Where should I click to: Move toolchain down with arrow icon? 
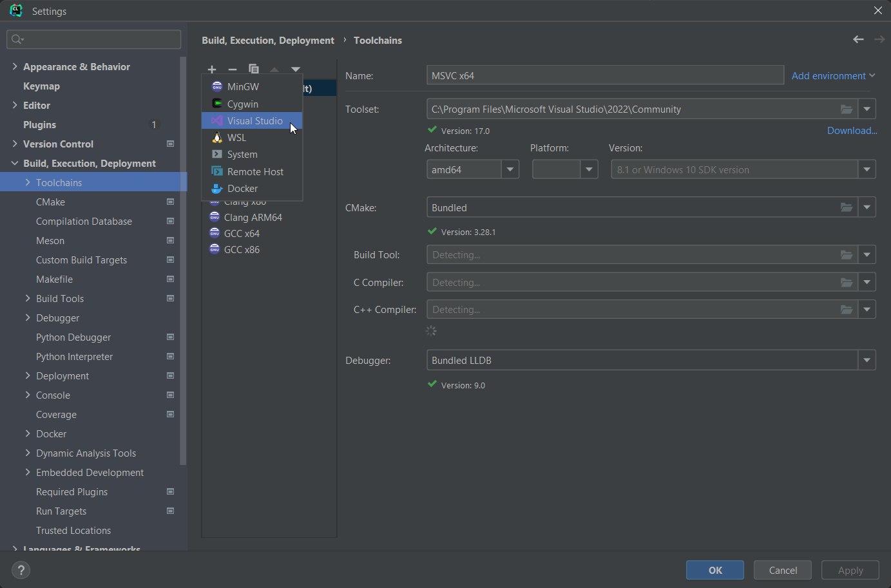[296, 70]
